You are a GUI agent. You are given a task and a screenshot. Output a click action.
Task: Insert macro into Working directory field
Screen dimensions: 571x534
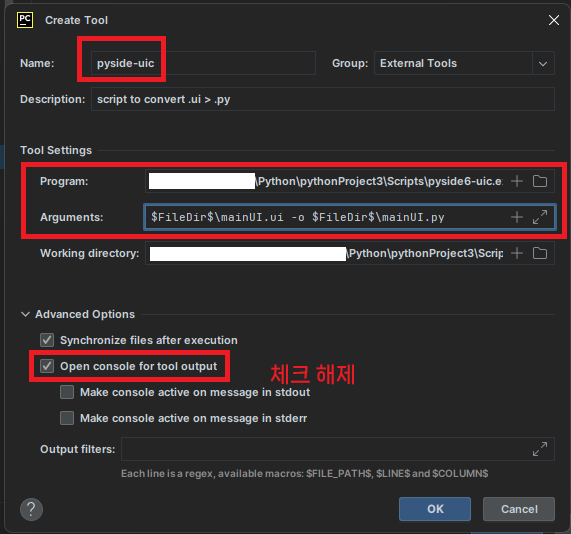click(x=517, y=253)
